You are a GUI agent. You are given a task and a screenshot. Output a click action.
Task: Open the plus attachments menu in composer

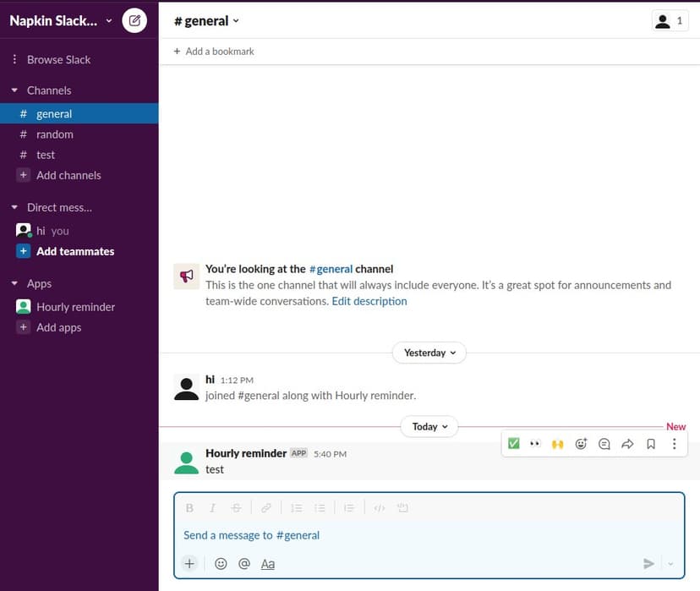[x=189, y=564]
